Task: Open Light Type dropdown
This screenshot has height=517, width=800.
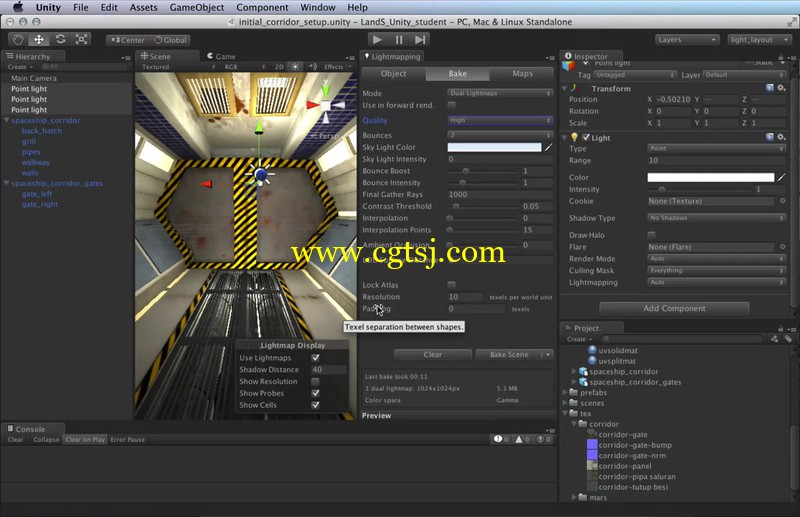Action: pos(716,148)
